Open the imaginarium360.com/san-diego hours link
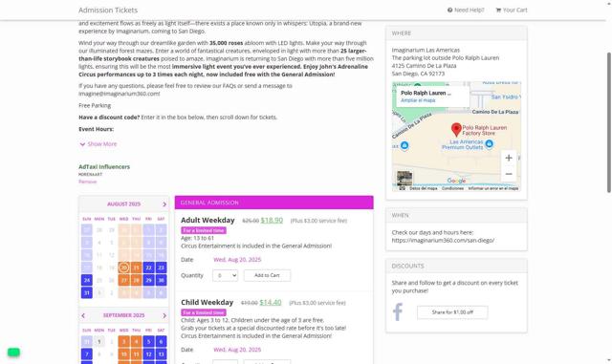 point(443,241)
